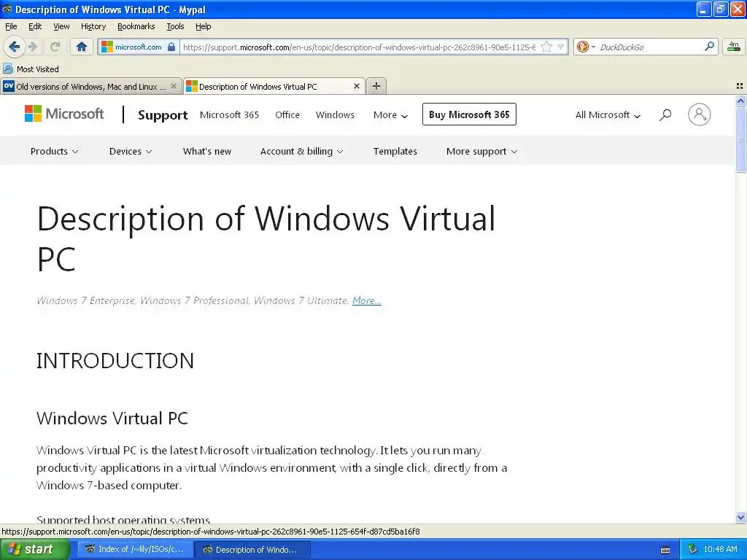The height and width of the screenshot is (560, 747).
Task: Open the Most Visited bookmarks folder
Action: pos(31,69)
